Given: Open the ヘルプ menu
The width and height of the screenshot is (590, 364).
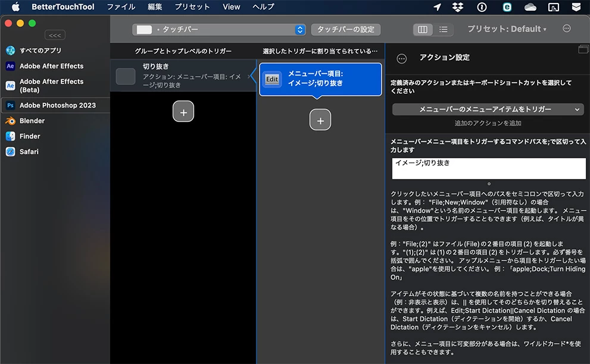Looking at the screenshot, I should point(263,7).
